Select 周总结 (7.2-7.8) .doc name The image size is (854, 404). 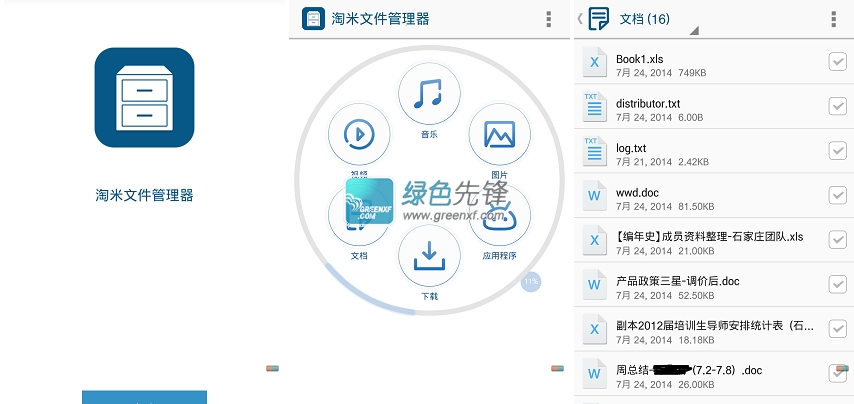pos(689,371)
